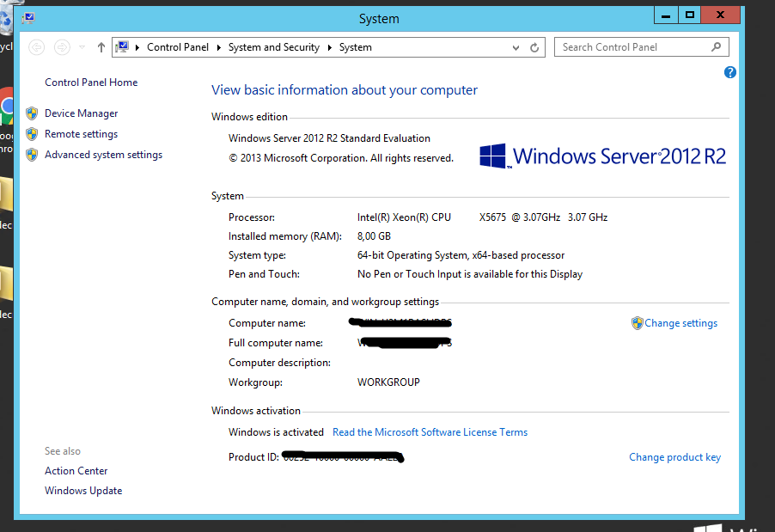Click the computer icon in address bar
Image resolution: width=775 pixels, height=532 pixels.
(x=122, y=47)
